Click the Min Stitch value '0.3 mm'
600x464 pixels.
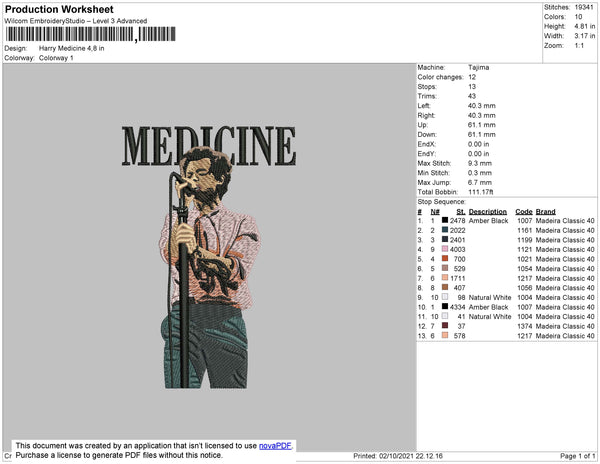click(480, 173)
